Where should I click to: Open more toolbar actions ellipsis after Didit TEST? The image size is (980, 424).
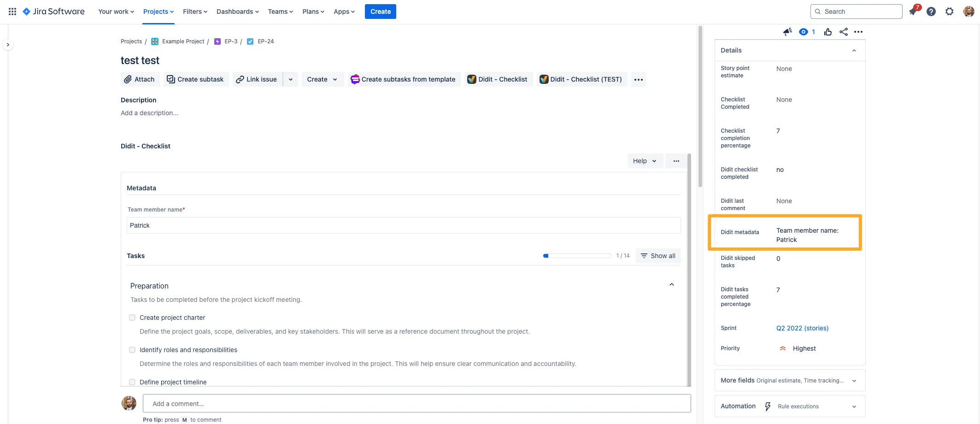639,79
